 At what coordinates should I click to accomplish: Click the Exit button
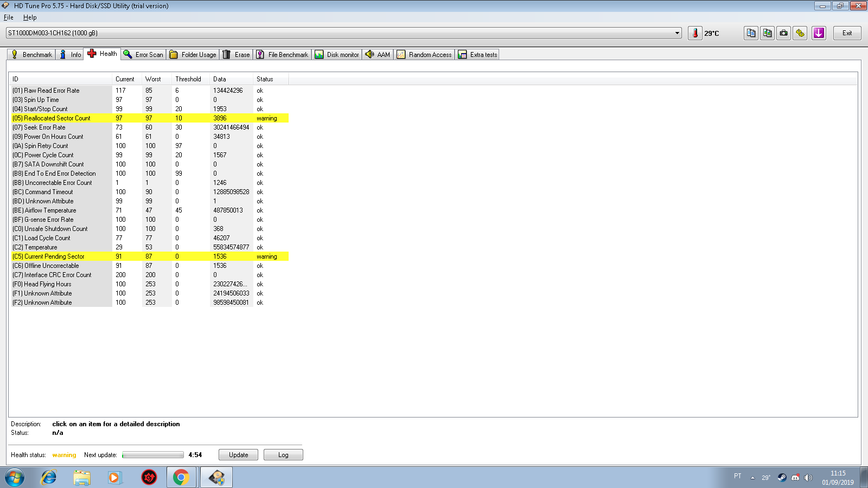coord(847,33)
